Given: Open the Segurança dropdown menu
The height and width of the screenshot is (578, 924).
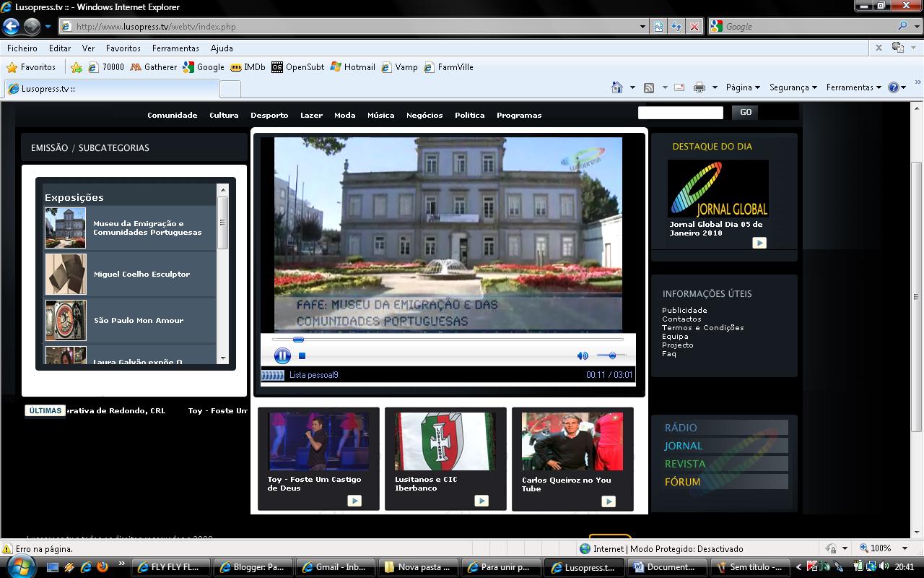Looking at the screenshot, I should [x=793, y=87].
